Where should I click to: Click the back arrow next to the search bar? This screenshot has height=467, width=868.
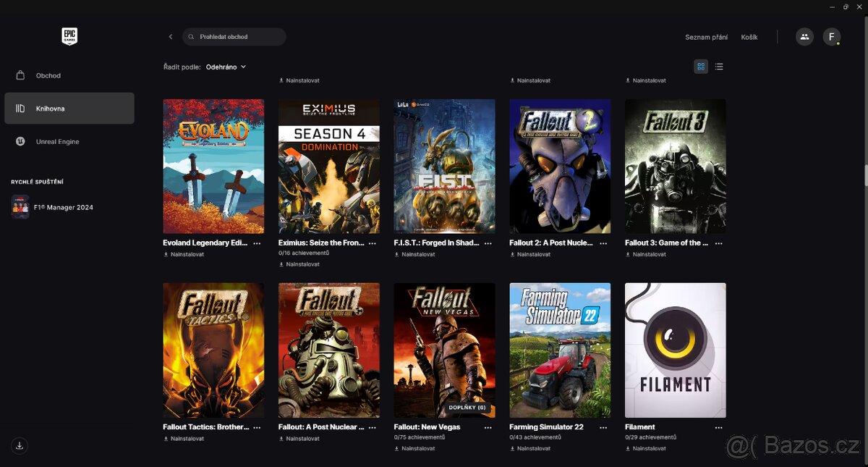coord(170,36)
